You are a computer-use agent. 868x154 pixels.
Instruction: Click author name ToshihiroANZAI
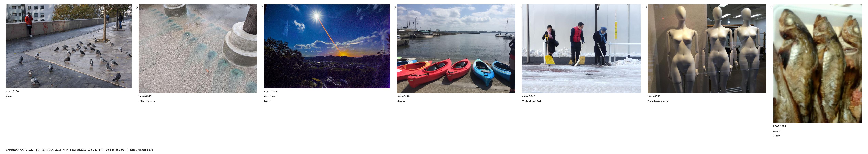pyautogui.click(x=531, y=101)
